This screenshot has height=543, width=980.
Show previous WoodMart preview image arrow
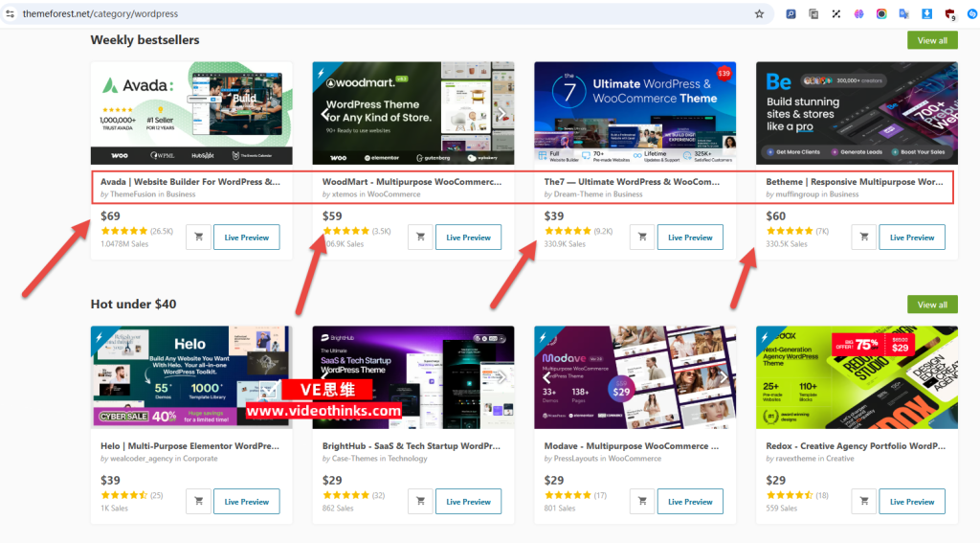pyautogui.click(x=325, y=114)
